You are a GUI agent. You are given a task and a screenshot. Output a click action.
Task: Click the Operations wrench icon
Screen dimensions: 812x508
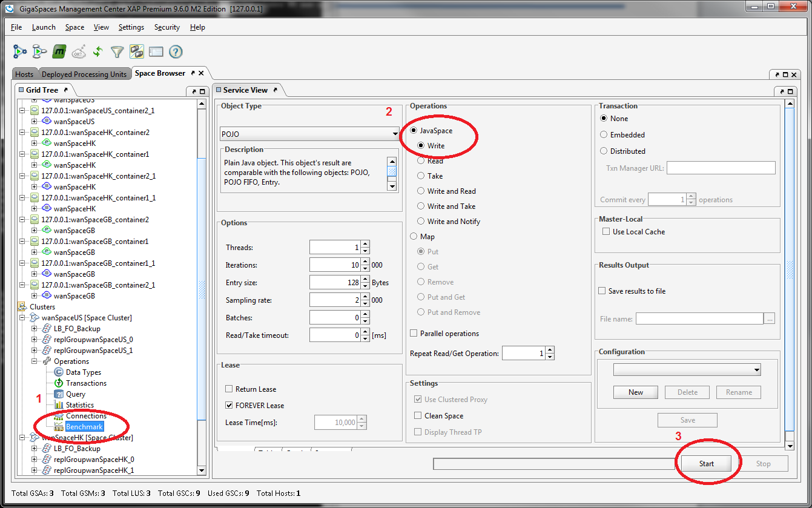pos(47,361)
